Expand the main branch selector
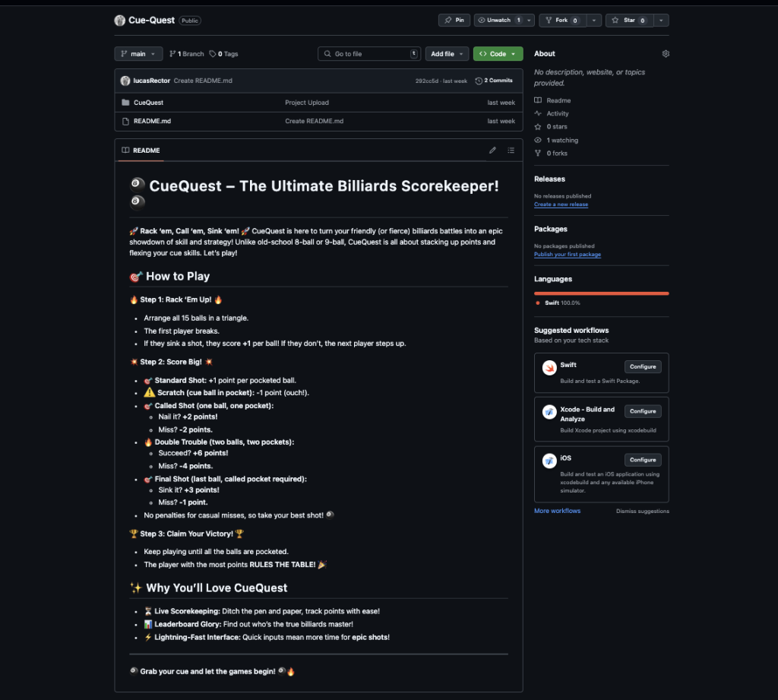The height and width of the screenshot is (700, 778). click(138, 54)
